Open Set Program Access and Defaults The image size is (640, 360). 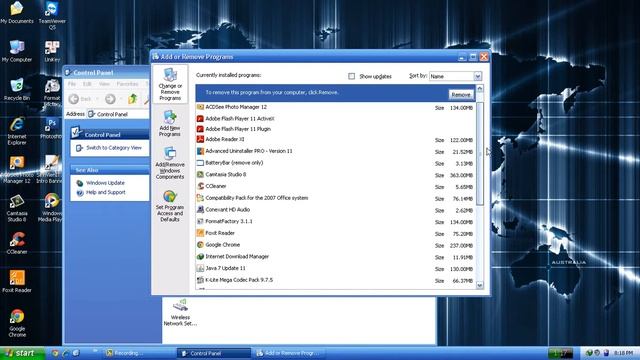170,206
